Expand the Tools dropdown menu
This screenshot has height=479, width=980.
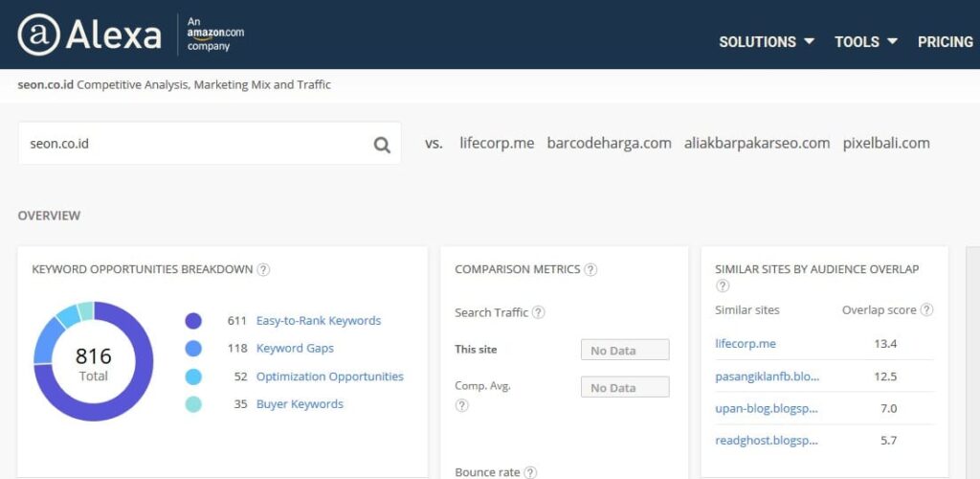pos(866,42)
